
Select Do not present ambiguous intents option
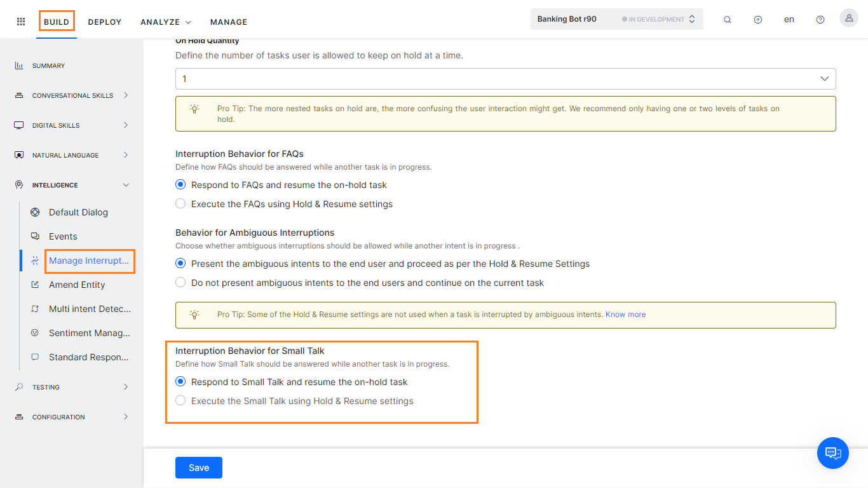[x=180, y=283]
